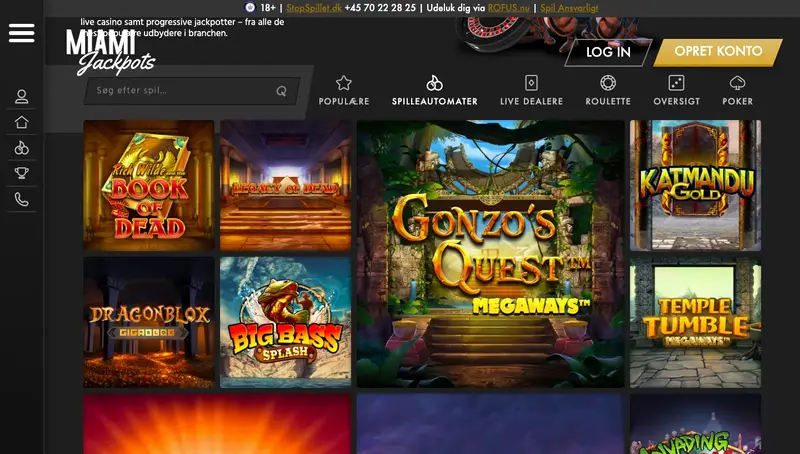Click the spade icon above Poker
The image size is (800, 454).
738,83
